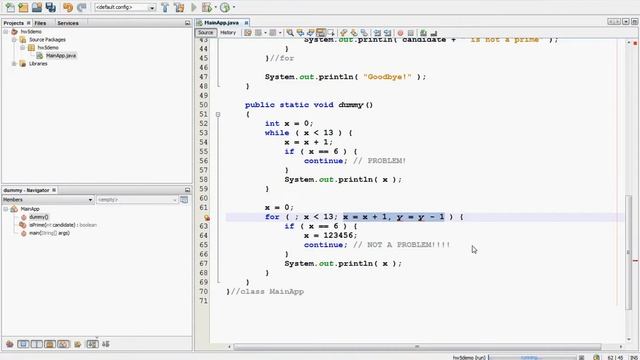
Task: Open the empty filter combo box in Navigator
Action: coord(137,200)
